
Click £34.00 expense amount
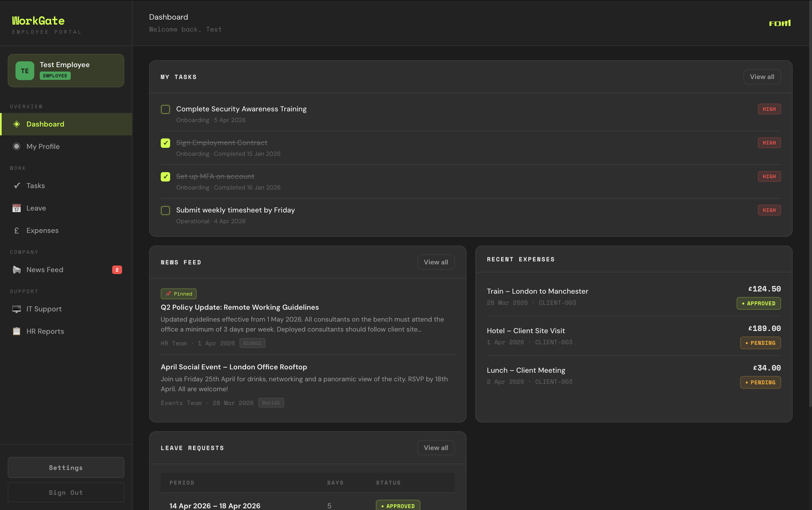tap(767, 368)
